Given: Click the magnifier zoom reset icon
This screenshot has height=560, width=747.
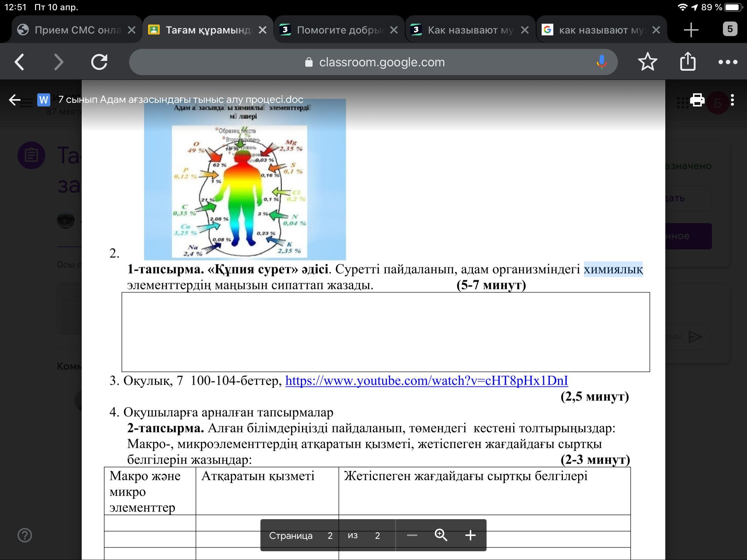Looking at the screenshot, I should [x=441, y=535].
